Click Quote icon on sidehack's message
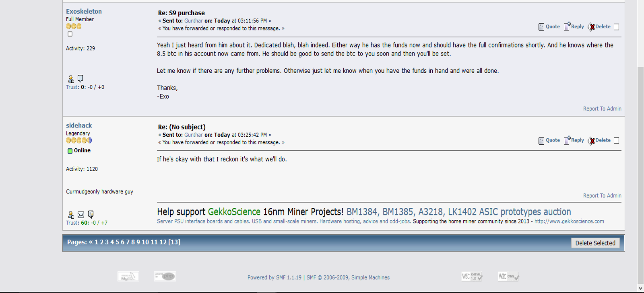The height and width of the screenshot is (293, 644). click(541, 141)
